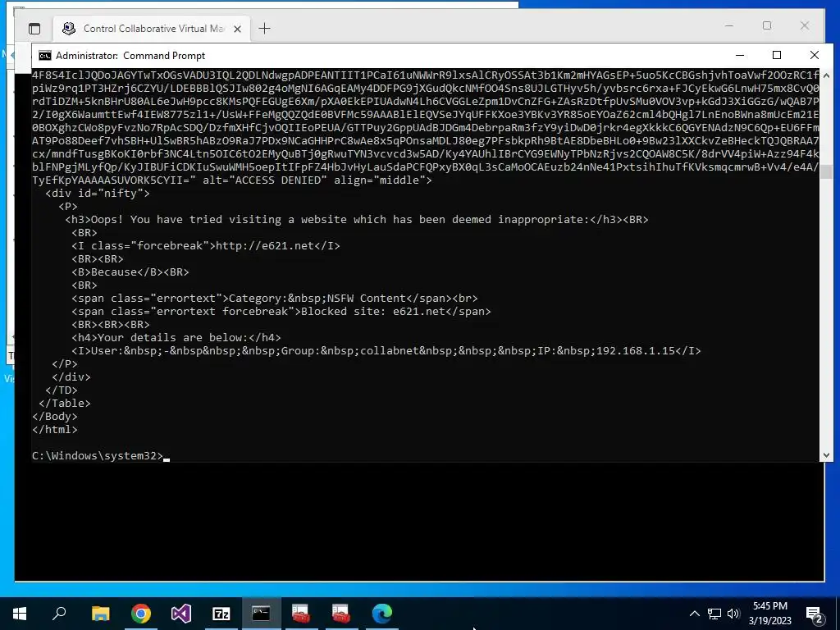Click the '<div id="nifty">' line

(98, 194)
